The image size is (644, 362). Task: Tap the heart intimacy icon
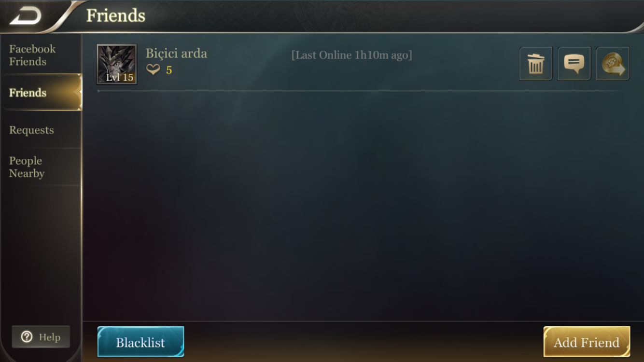[153, 70]
